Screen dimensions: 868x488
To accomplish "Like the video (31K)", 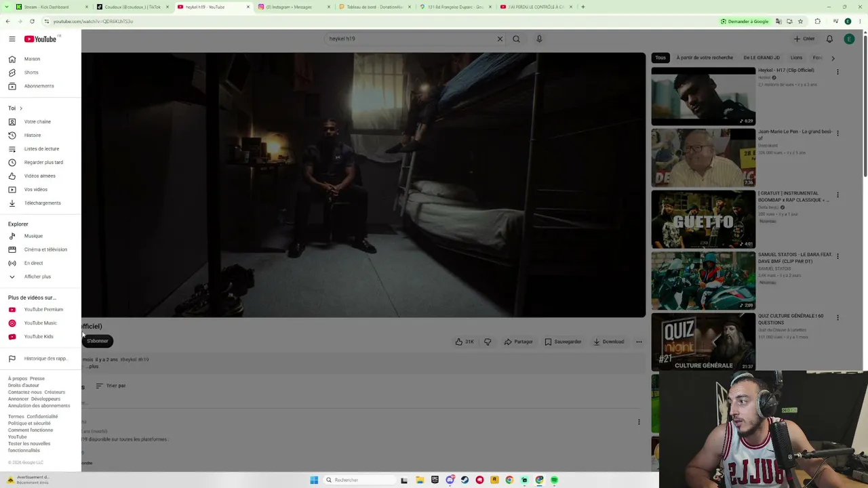I will [465, 342].
